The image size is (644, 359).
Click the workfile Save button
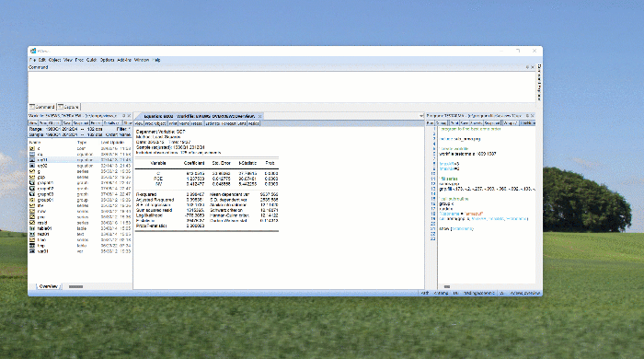(66, 123)
